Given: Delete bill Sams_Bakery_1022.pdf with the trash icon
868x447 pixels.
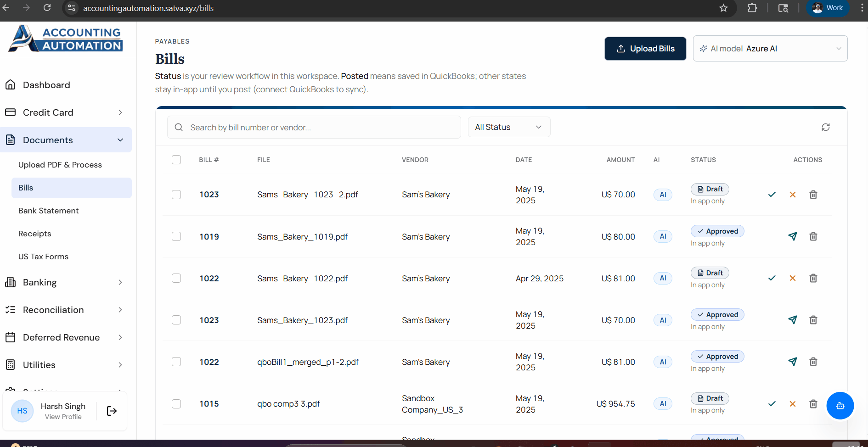Looking at the screenshot, I should 813,278.
